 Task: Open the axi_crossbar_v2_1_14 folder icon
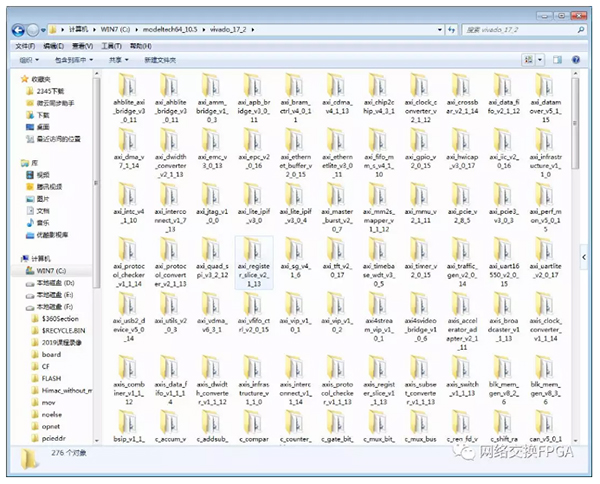[466, 84]
